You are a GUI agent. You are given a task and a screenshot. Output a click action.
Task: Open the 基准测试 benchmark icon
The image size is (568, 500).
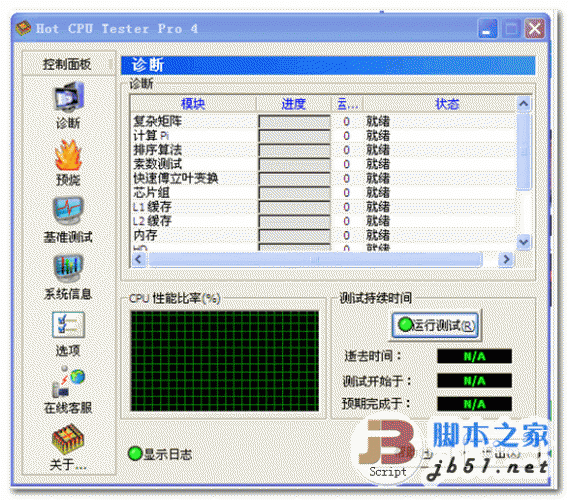(x=68, y=211)
